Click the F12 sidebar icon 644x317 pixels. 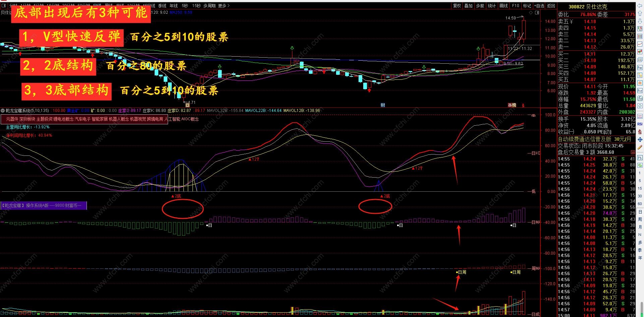coord(640,91)
